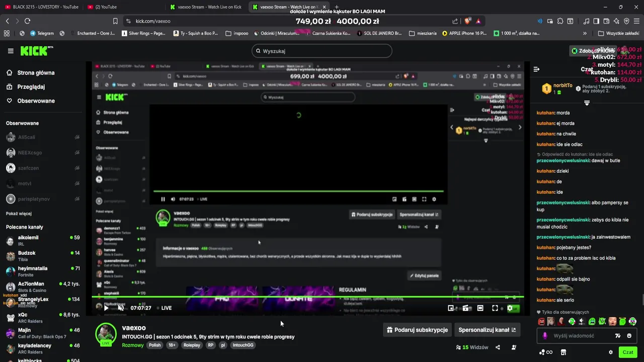Image resolution: width=644 pixels, height=362 pixels.
Task: Click Podaruj subskrypcje button
Action: click(x=417, y=330)
